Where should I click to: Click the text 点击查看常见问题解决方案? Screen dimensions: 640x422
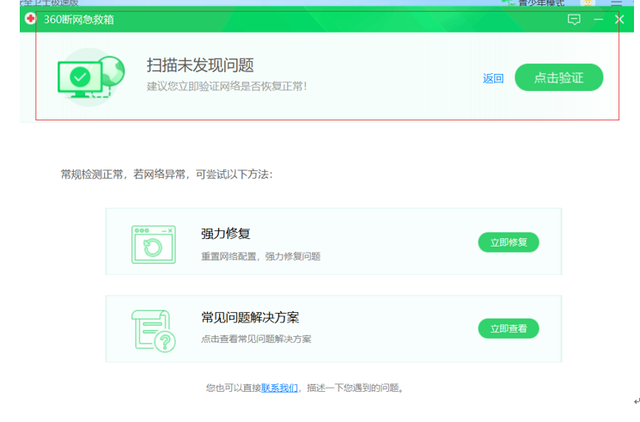click(256, 339)
